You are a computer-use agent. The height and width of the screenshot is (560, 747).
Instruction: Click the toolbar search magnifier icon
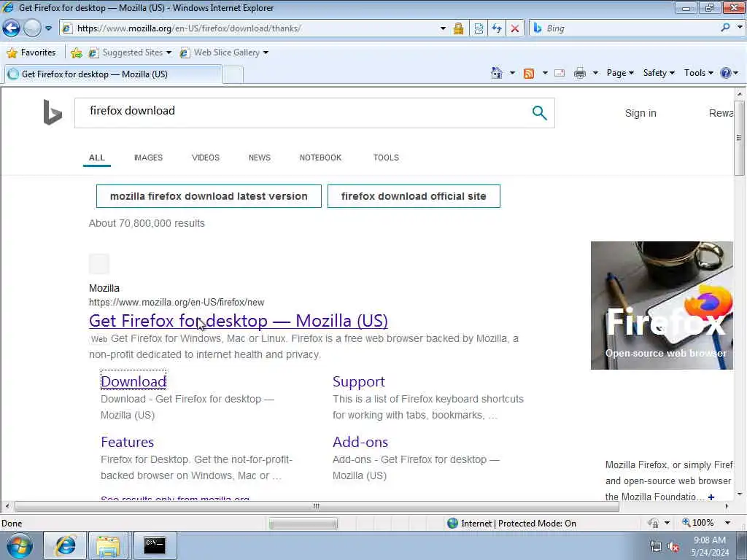point(725,28)
